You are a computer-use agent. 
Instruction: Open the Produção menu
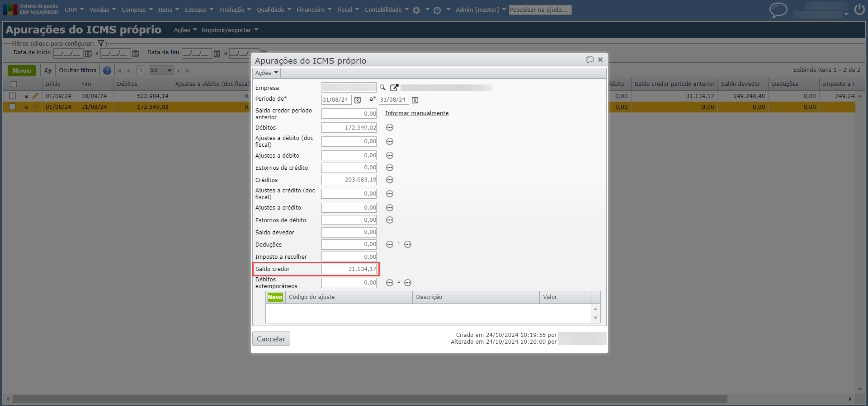coord(235,9)
